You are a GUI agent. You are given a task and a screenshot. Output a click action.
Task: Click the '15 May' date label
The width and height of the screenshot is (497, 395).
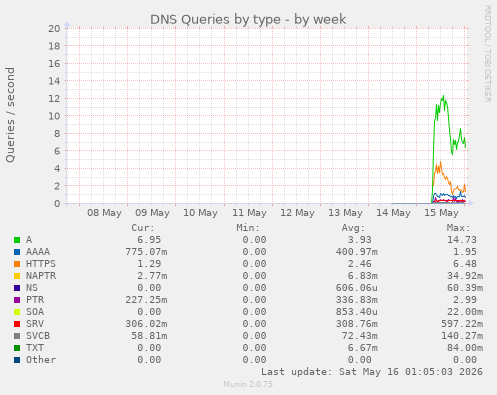441,213
